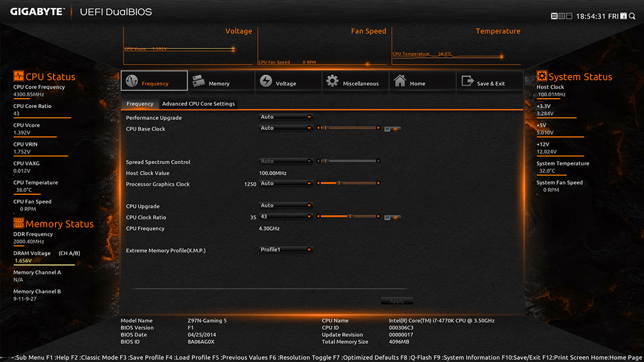
Task: Click the BIOS Date 04/25/2014 value
Action: (202, 334)
